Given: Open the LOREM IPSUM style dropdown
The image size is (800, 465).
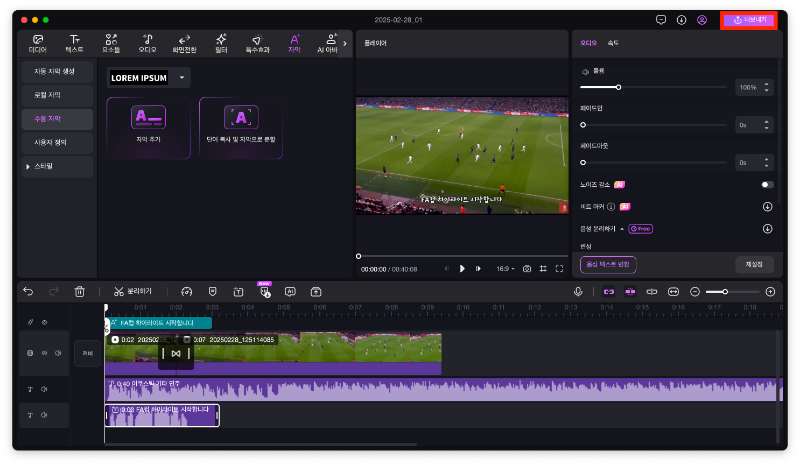Looking at the screenshot, I should [182, 77].
